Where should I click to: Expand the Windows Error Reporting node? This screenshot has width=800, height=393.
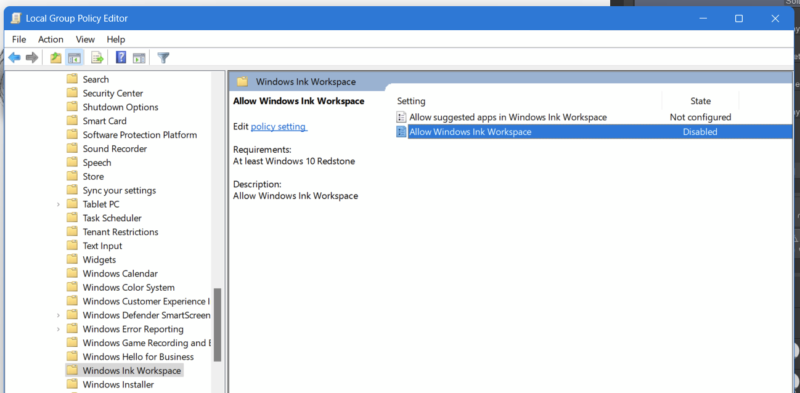click(x=58, y=329)
